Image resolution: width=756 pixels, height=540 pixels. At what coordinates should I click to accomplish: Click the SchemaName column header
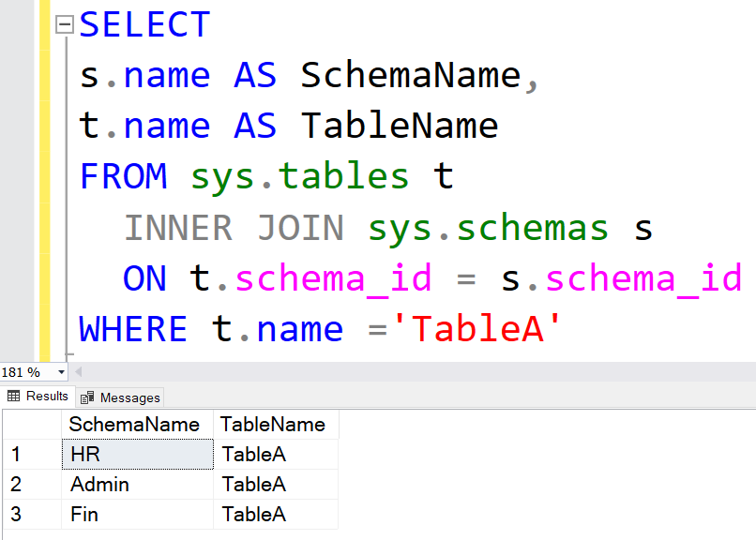(x=137, y=425)
